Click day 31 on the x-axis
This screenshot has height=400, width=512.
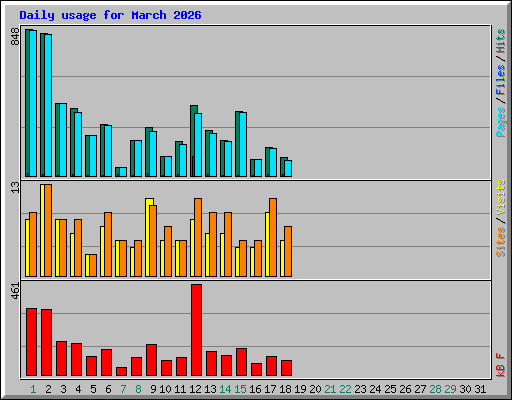point(480,389)
